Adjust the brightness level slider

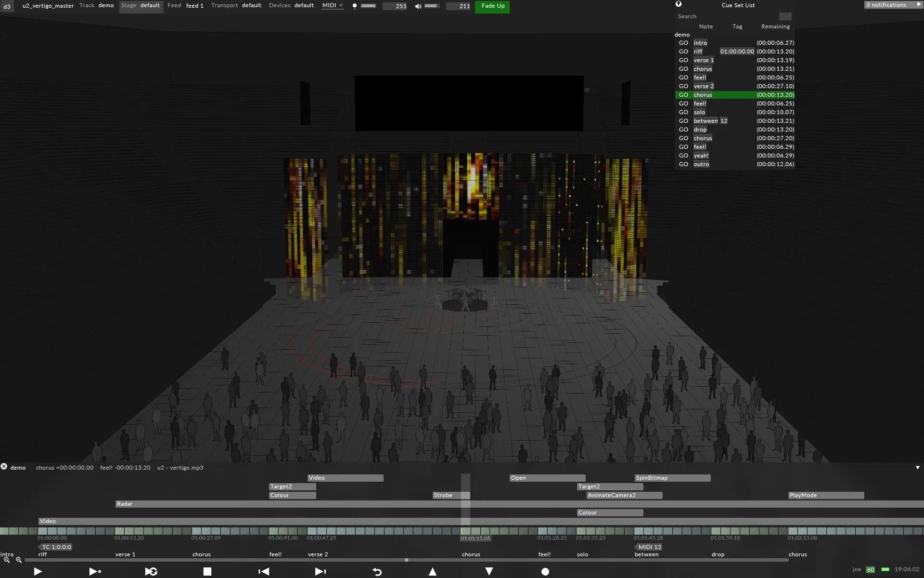[x=368, y=6]
